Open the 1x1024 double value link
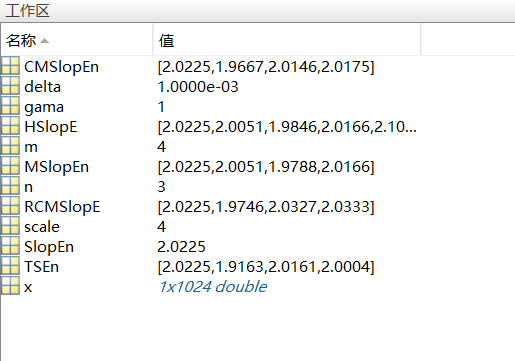The image size is (515, 361). pyautogui.click(x=213, y=287)
